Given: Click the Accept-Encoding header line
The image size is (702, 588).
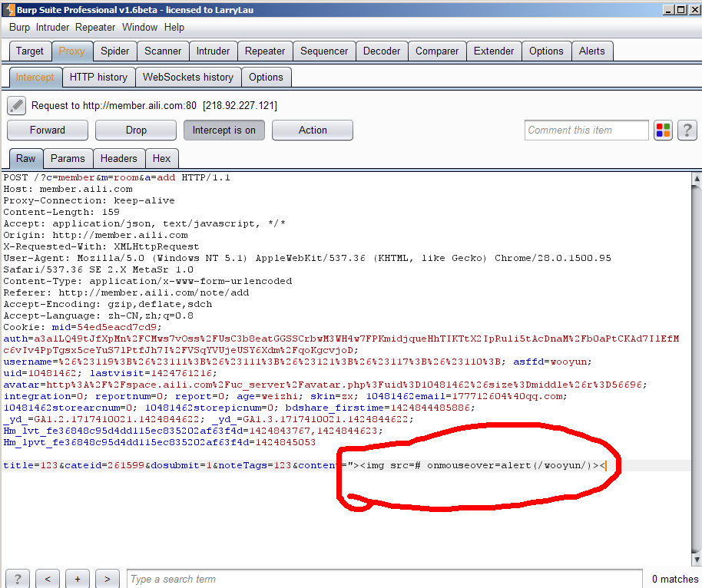Looking at the screenshot, I should click(108, 304).
